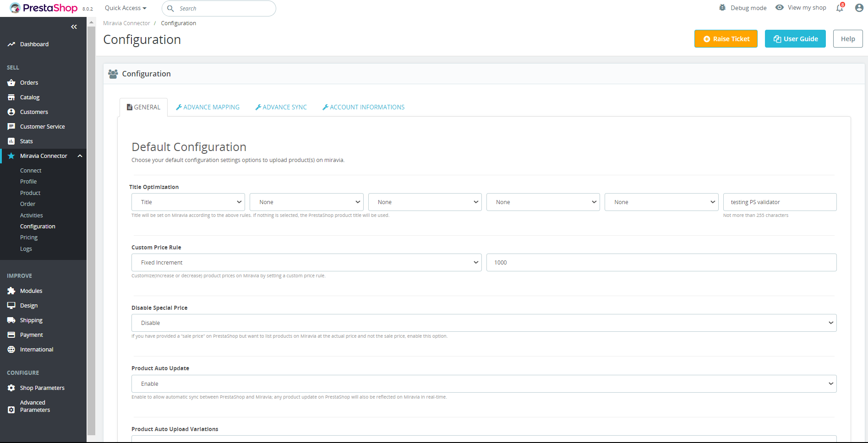Toggle Debug mode bug icon
Viewport: 868px width, 443px height.
[722, 8]
